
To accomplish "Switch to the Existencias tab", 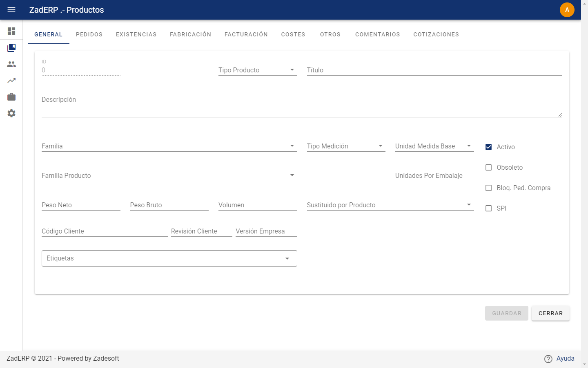I will click(136, 34).
